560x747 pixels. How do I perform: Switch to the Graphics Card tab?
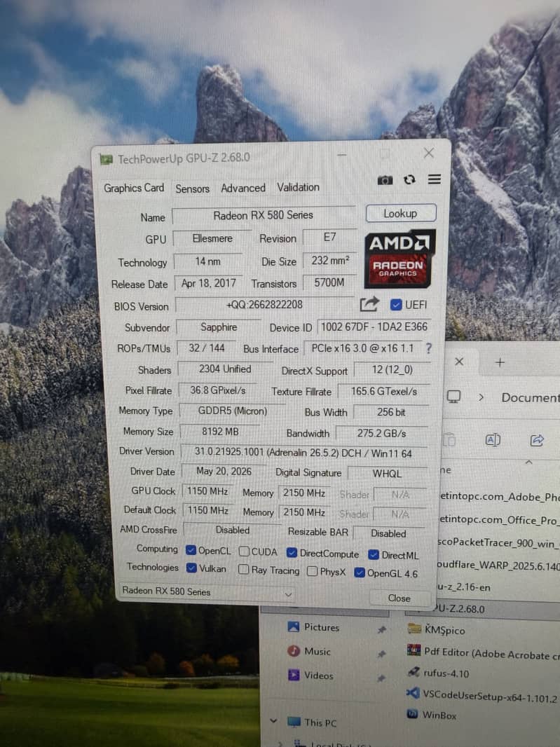(134, 189)
